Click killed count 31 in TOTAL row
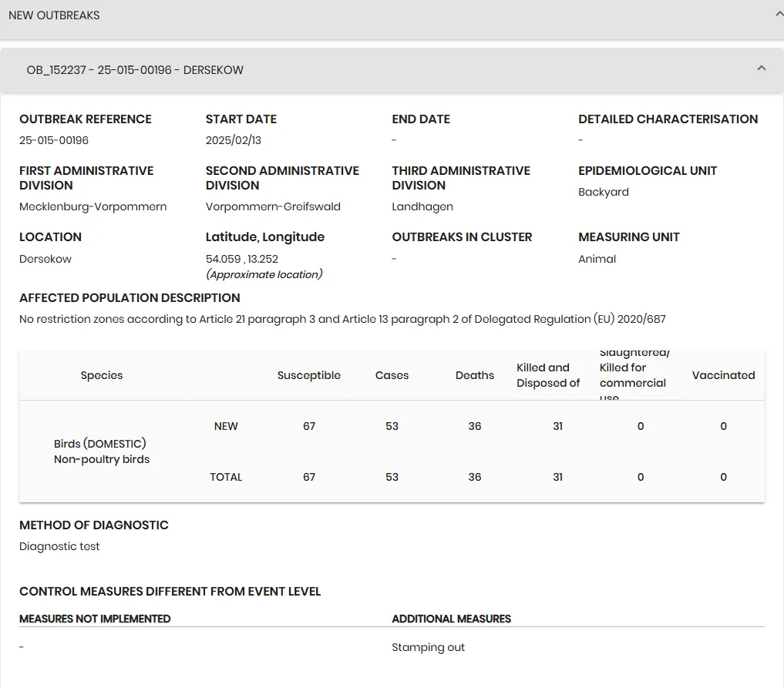Image resolution: width=784 pixels, height=688 pixels. (x=558, y=477)
